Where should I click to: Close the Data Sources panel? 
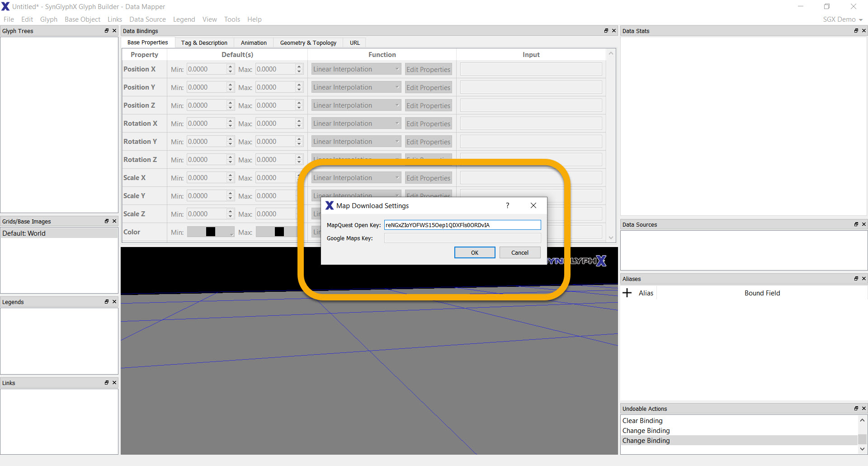pyautogui.click(x=864, y=224)
